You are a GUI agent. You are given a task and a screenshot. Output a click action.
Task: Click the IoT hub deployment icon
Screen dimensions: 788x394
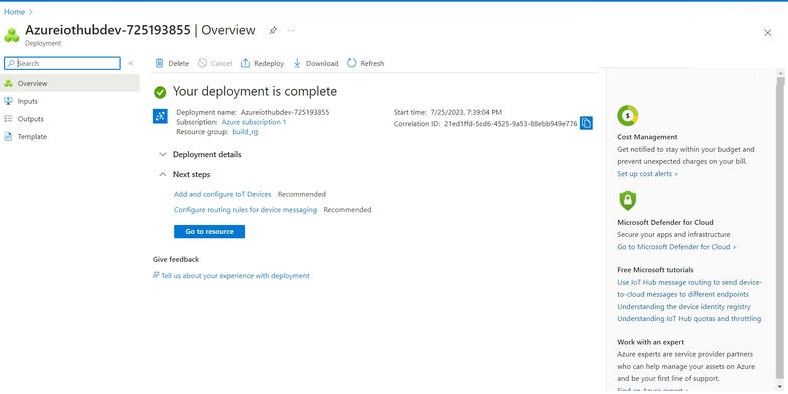[160, 116]
